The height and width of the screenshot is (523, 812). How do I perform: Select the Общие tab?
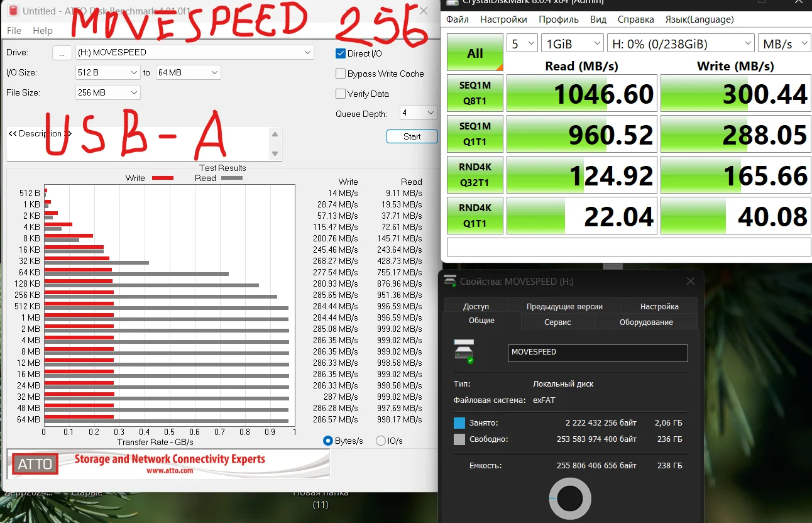click(x=481, y=321)
